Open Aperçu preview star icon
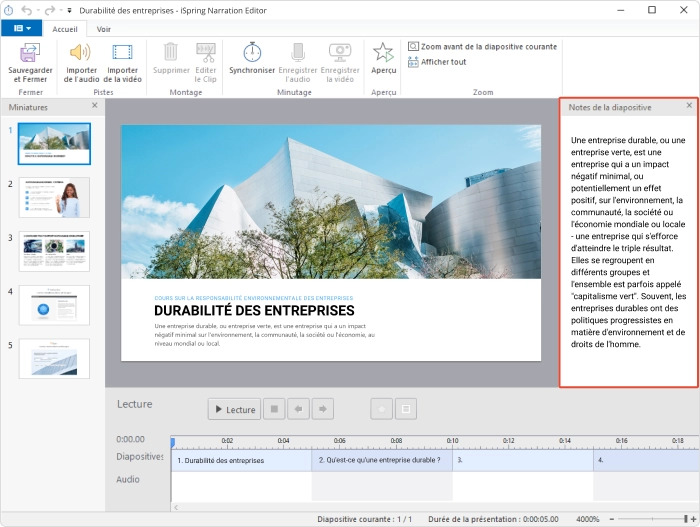The image size is (700, 527). coord(383,52)
